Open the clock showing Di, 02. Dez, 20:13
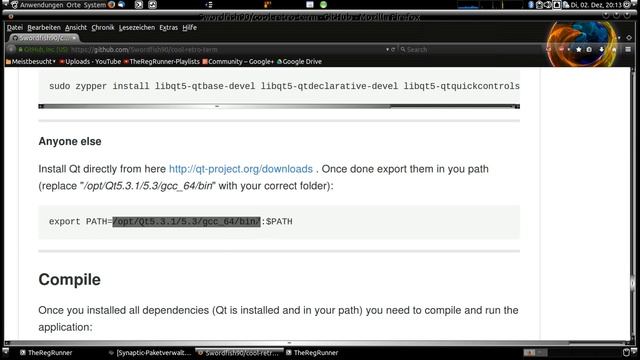The height and width of the screenshot is (360, 640). coord(596,5)
